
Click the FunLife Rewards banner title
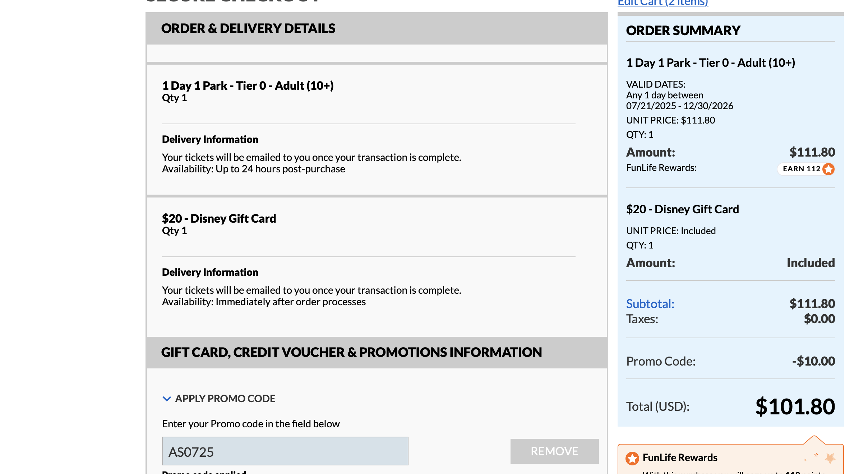pos(680,458)
